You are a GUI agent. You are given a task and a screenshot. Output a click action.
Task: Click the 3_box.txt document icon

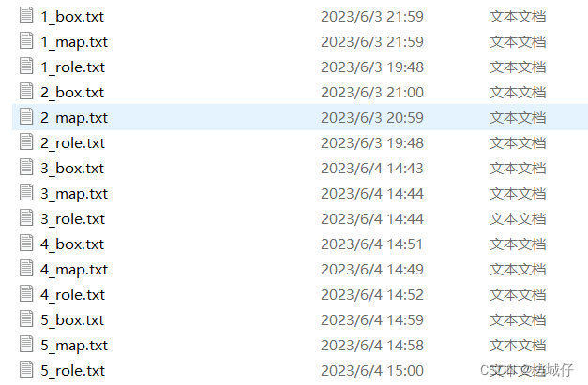click(26, 168)
